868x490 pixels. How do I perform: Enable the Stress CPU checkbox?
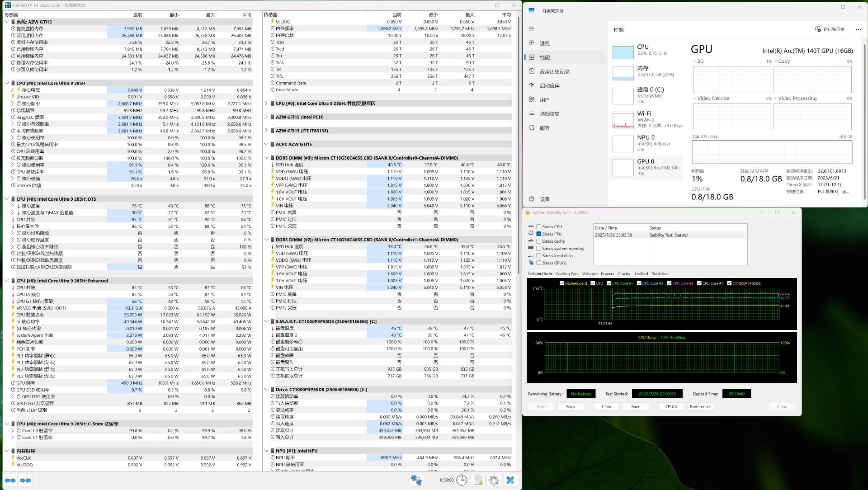point(538,227)
